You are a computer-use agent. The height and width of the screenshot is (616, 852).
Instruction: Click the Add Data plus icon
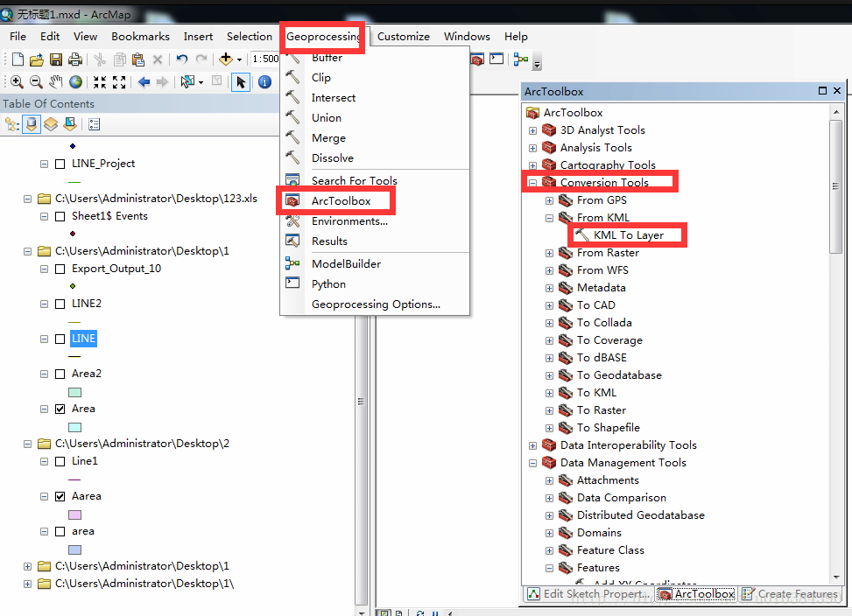tap(226, 59)
